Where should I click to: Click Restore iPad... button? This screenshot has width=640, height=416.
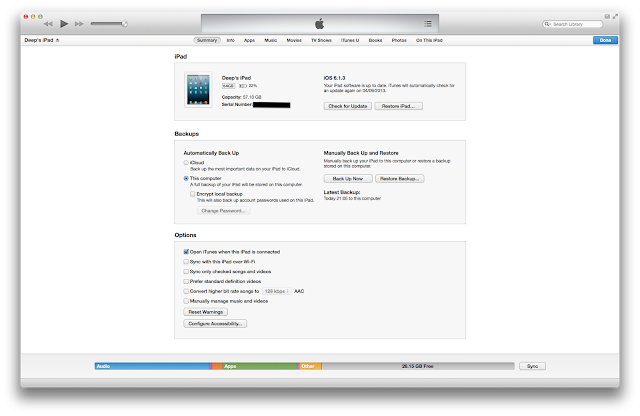(x=398, y=106)
